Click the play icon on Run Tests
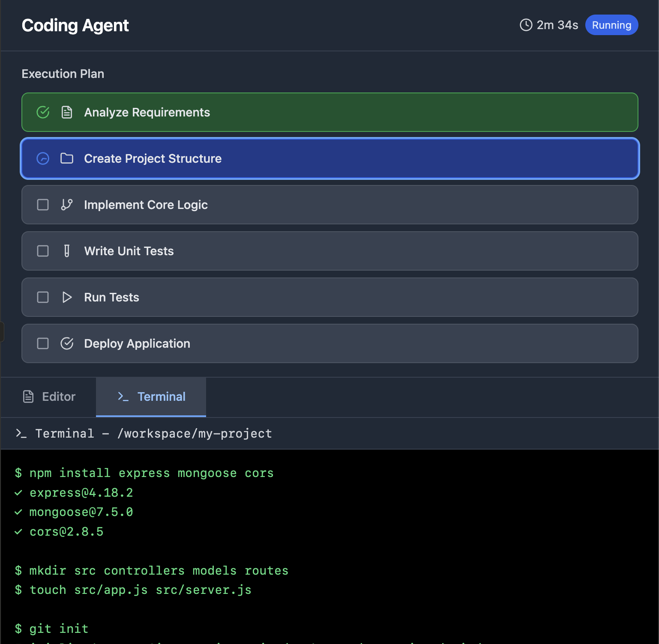 pyautogui.click(x=67, y=297)
